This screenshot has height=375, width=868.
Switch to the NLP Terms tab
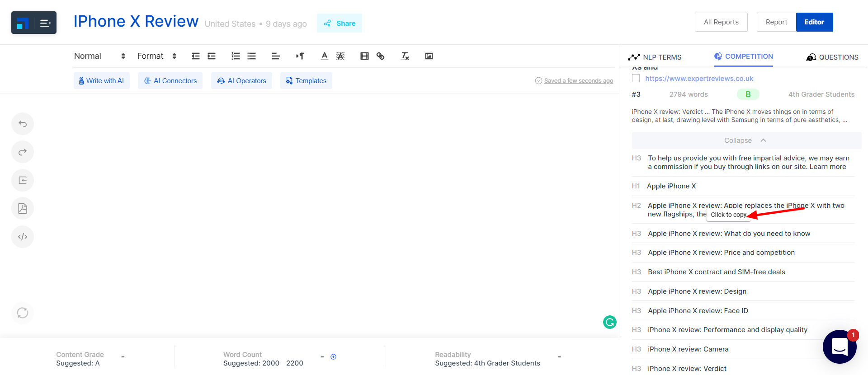[x=655, y=57]
